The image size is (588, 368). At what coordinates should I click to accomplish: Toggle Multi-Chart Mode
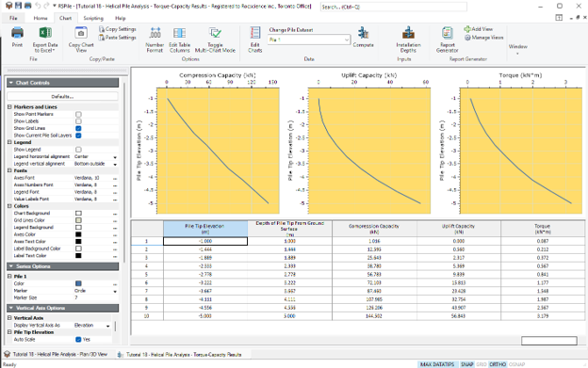click(215, 39)
